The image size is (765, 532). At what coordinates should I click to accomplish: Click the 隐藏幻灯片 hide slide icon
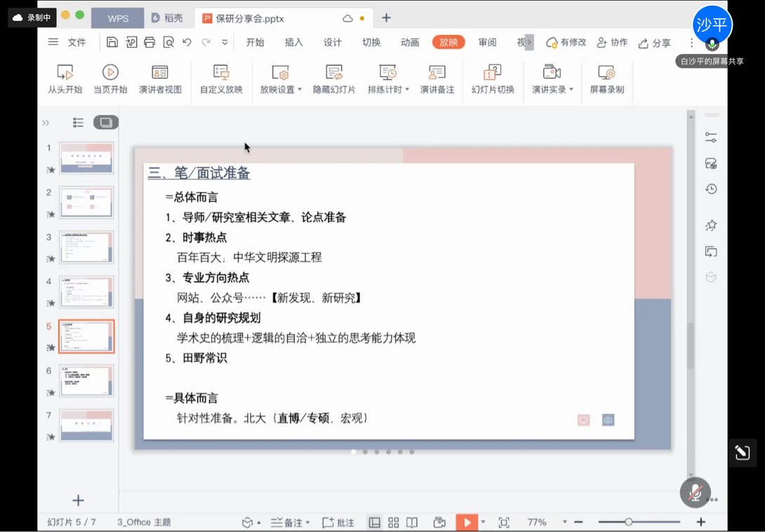tap(334, 72)
